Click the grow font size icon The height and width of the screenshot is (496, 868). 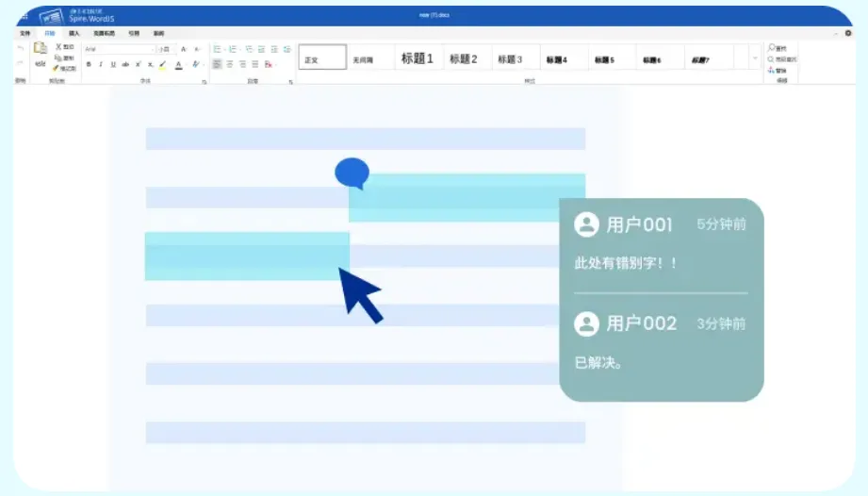tap(184, 49)
